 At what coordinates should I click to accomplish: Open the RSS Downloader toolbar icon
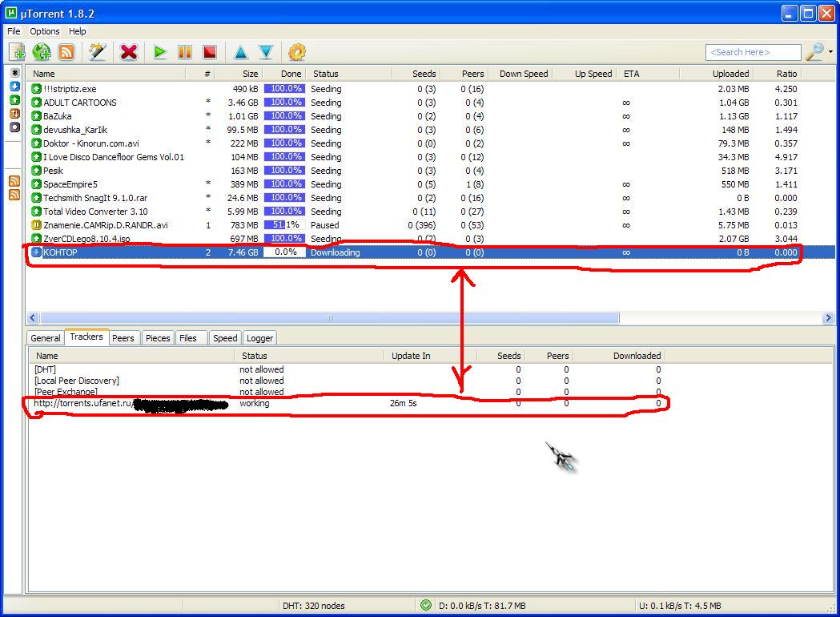pyautogui.click(x=66, y=52)
